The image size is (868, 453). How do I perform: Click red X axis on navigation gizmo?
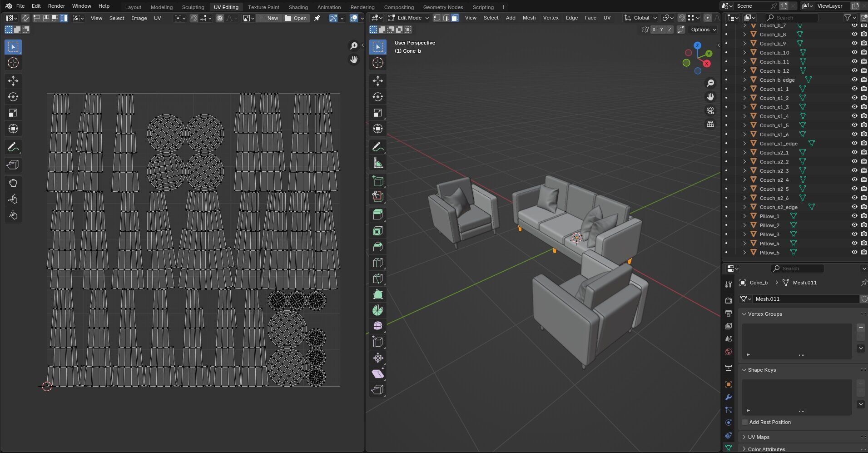pyautogui.click(x=707, y=64)
